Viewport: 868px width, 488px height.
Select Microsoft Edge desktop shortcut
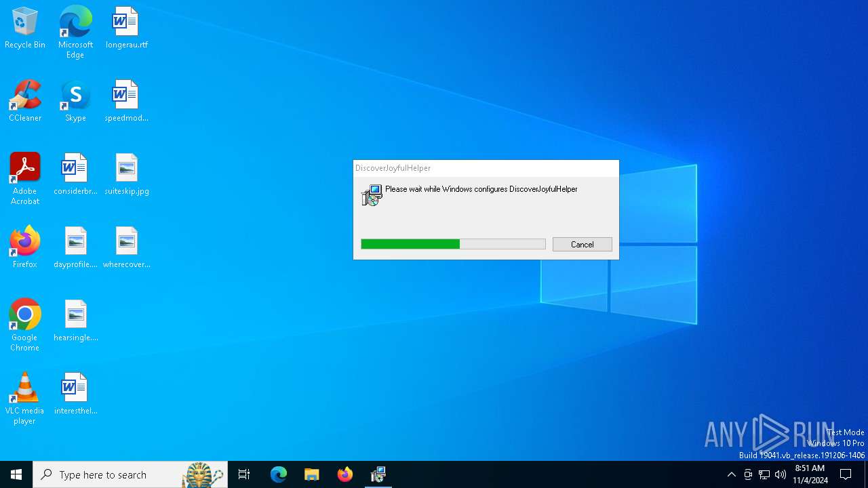75,33
